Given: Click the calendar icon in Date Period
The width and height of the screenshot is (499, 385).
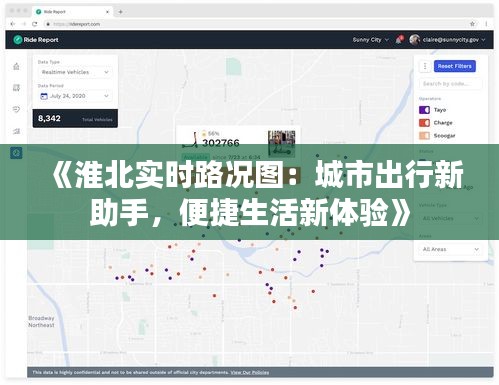Looking at the screenshot, I should pos(44,96).
